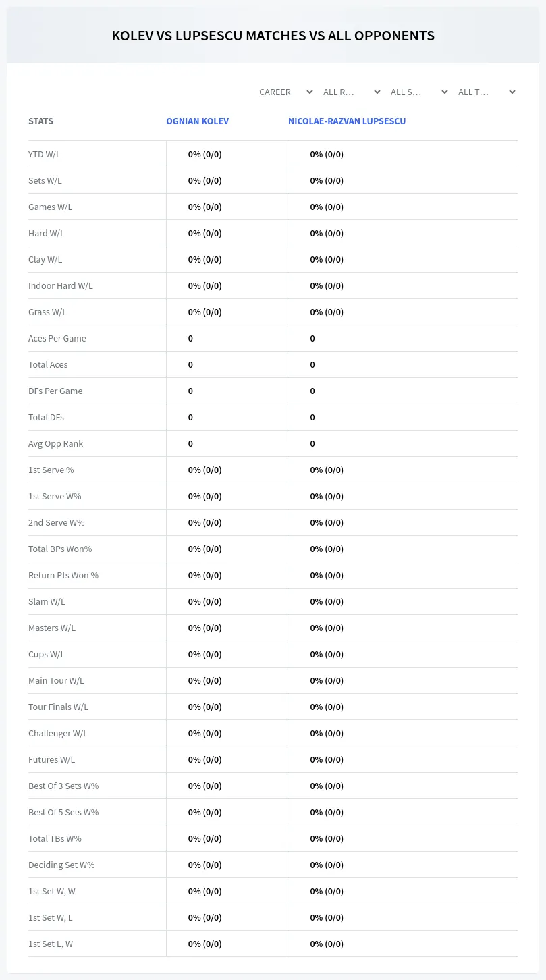
Task: Click Kolev's Clay W/L value
Action: [204, 259]
